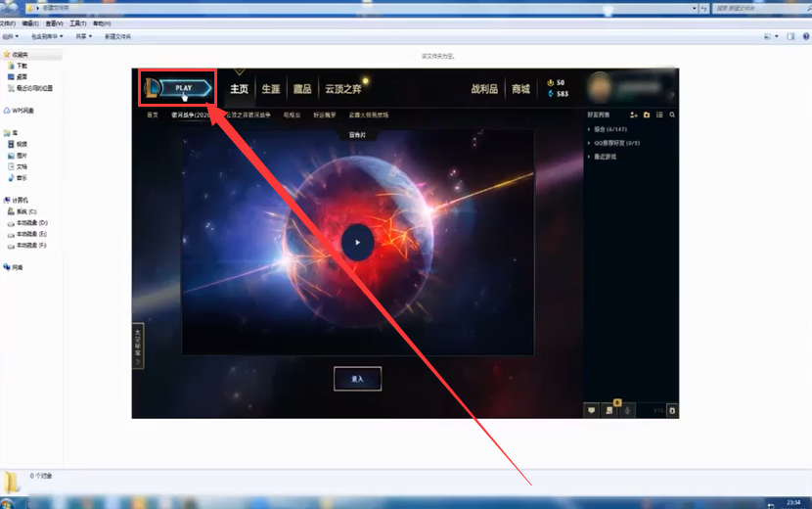Open the 共享 dropdown in the Explorer toolbar

pyautogui.click(x=84, y=37)
